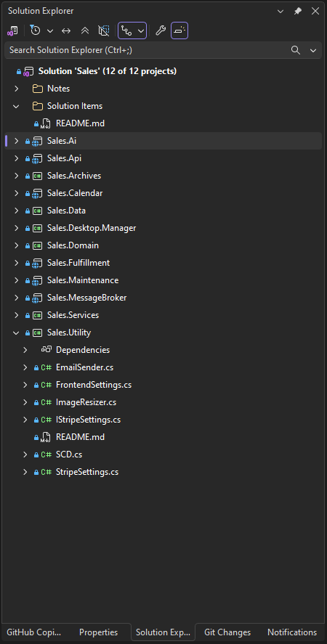The height and width of the screenshot is (644, 327).
Task: Collapse All nodes toolbar icon
Action: pos(85,30)
